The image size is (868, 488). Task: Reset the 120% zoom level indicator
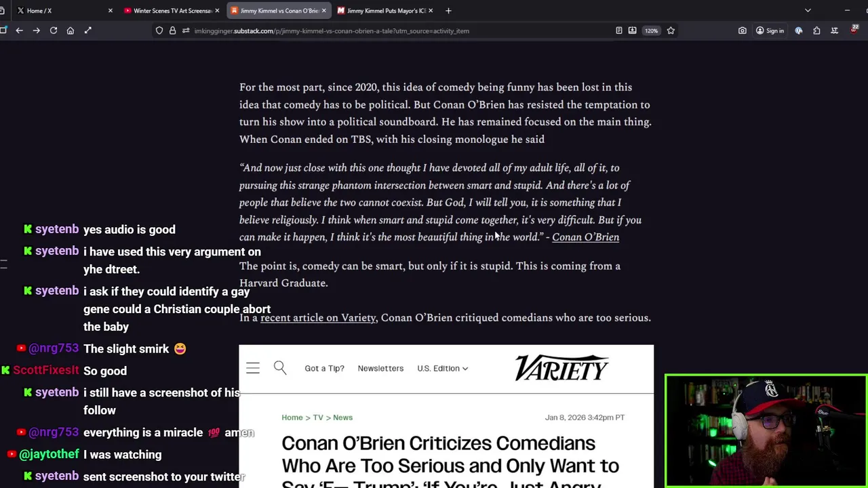(651, 30)
